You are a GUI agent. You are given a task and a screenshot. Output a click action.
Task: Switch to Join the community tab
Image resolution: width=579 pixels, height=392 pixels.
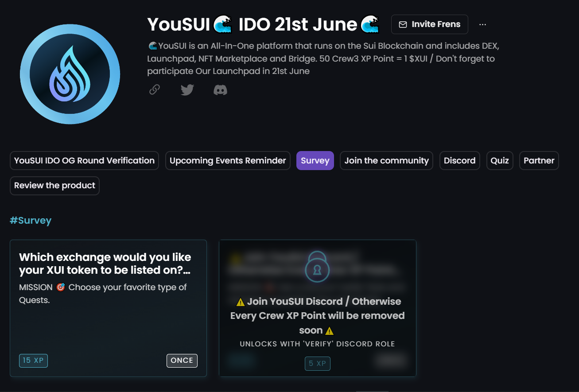point(386,160)
